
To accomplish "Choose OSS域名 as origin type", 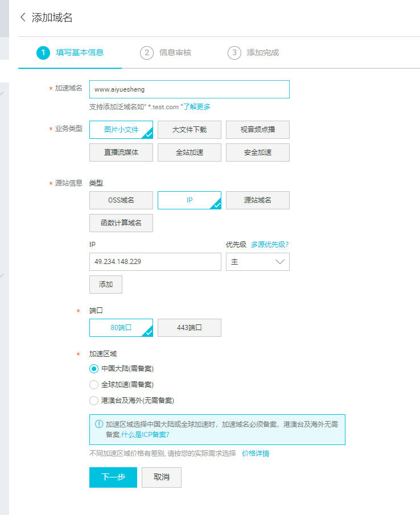I will pos(121,200).
